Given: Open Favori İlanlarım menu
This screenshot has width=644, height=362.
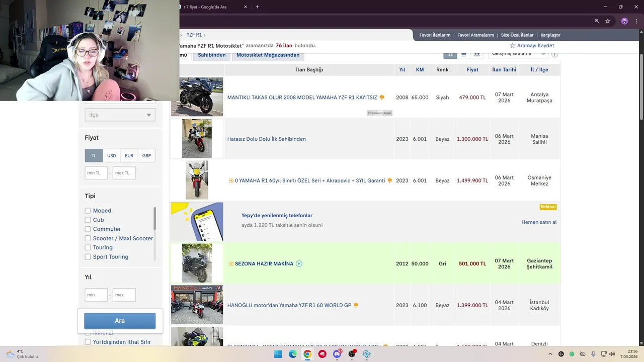Looking at the screenshot, I should [x=435, y=35].
